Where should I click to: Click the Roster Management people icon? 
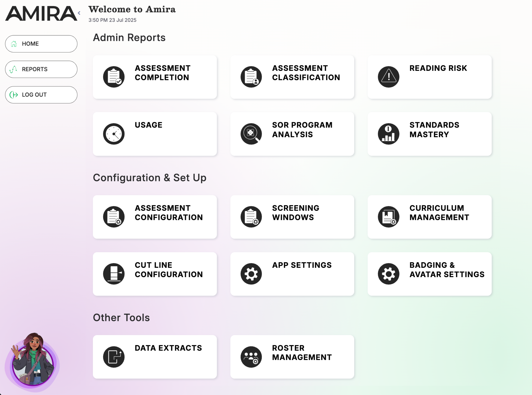pyautogui.click(x=251, y=357)
